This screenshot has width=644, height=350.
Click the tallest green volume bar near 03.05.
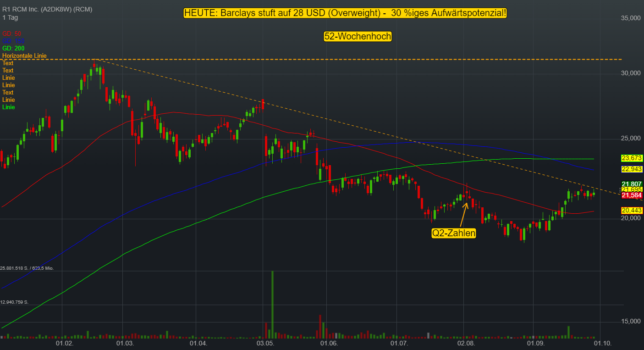point(272,305)
